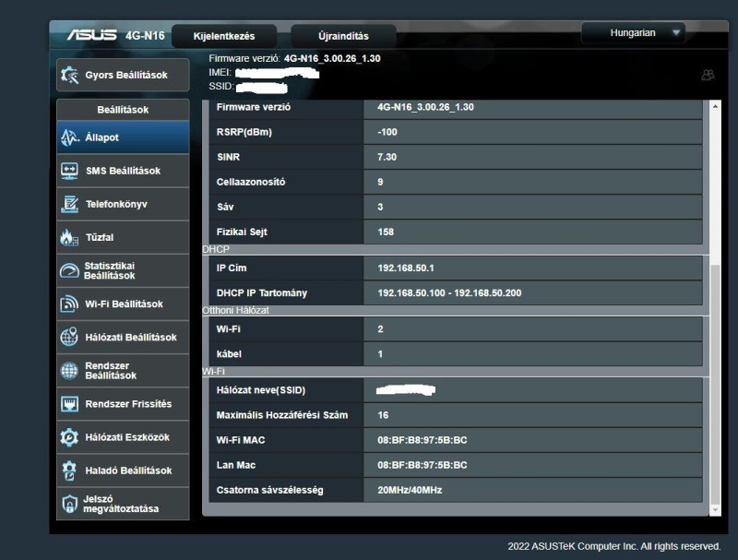This screenshot has height=560, width=738.
Task: Click the Telefonkönyv notepad icon
Action: point(70,204)
